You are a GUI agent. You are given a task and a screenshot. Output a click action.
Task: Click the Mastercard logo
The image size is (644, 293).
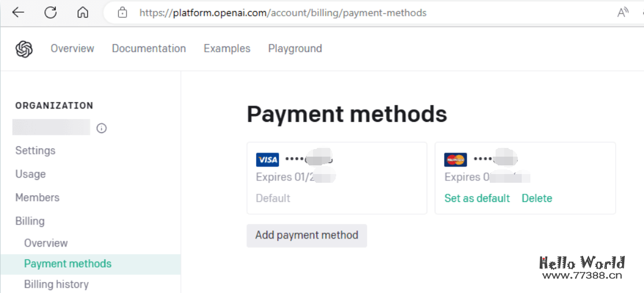456,160
